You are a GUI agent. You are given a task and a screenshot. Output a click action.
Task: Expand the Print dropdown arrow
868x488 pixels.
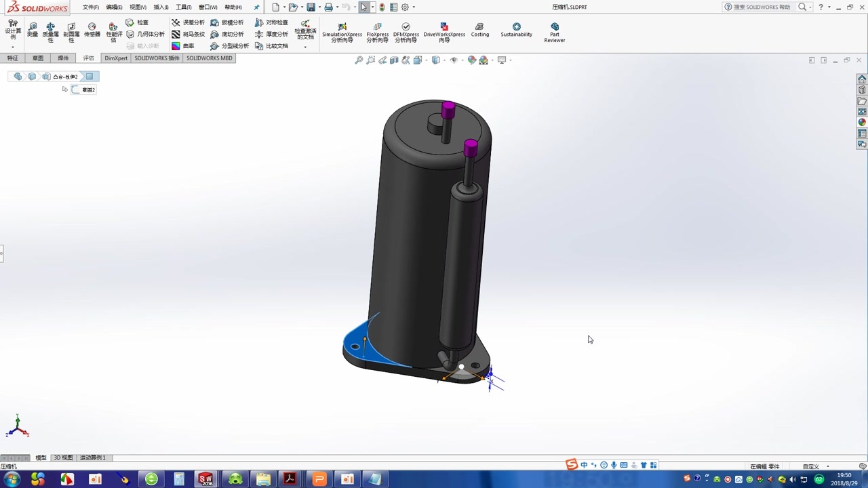click(337, 7)
